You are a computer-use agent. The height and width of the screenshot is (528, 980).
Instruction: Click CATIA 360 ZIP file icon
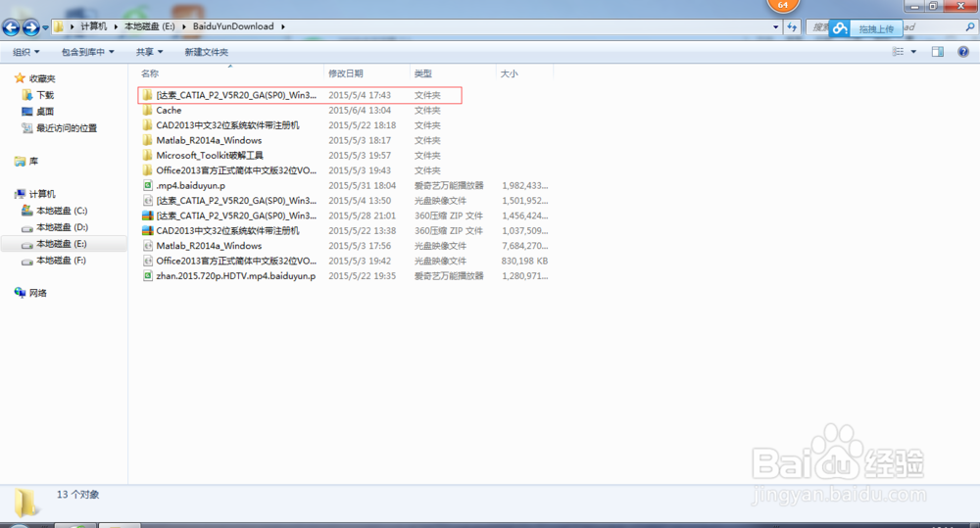point(148,216)
